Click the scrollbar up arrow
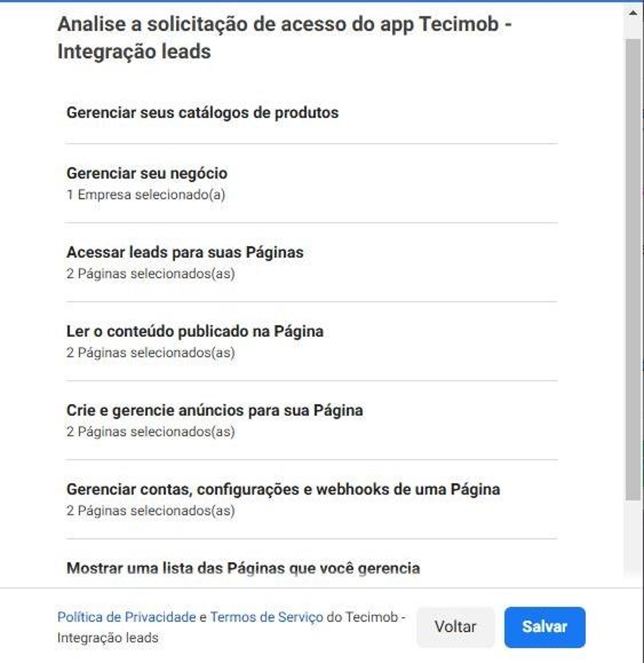This screenshot has width=644, height=663. (x=633, y=12)
